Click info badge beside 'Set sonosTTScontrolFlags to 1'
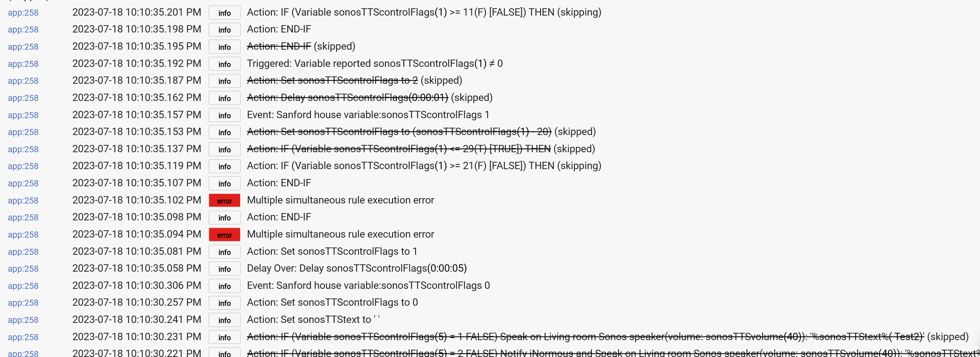This screenshot has width=980, height=357. [x=224, y=252]
